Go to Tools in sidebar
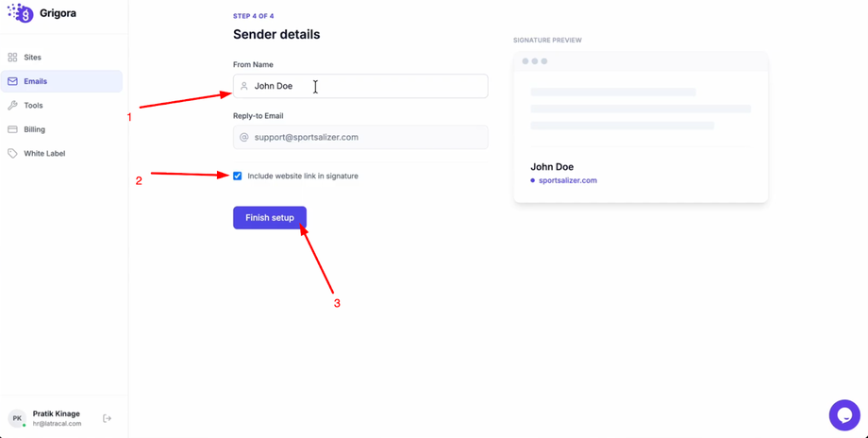 (x=33, y=106)
